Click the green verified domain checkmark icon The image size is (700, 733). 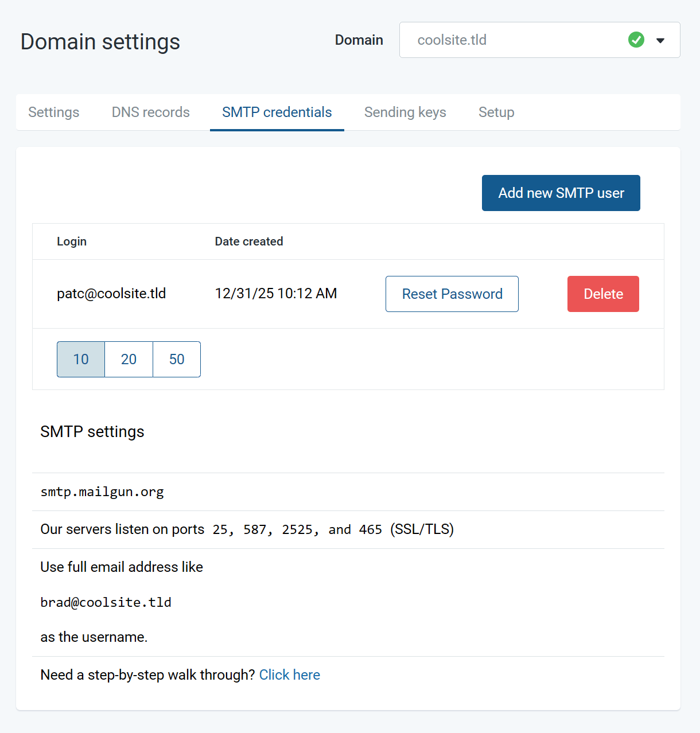pyautogui.click(x=636, y=40)
